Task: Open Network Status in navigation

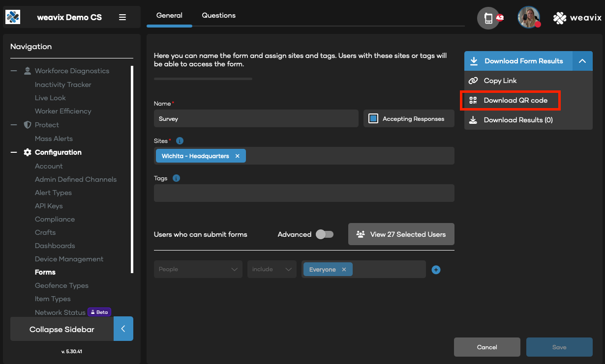Action: (60, 312)
